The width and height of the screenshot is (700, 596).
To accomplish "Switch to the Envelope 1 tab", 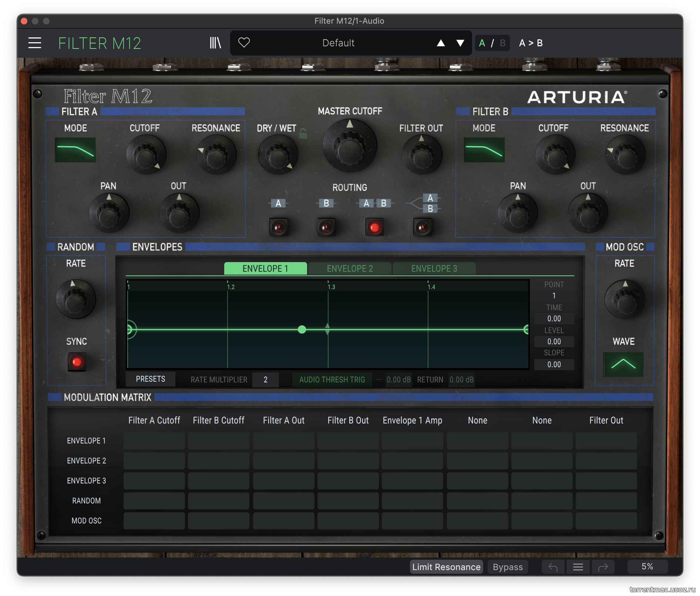I will [265, 268].
